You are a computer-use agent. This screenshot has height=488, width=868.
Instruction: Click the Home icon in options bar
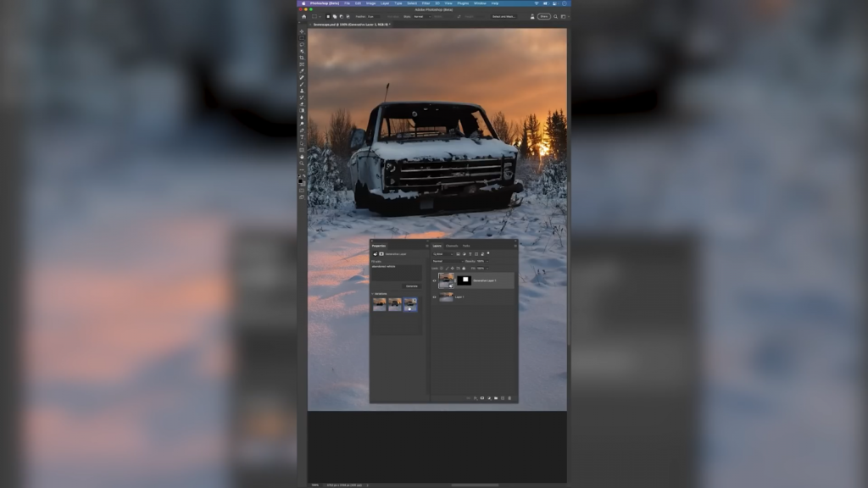[x=304, y=17]
